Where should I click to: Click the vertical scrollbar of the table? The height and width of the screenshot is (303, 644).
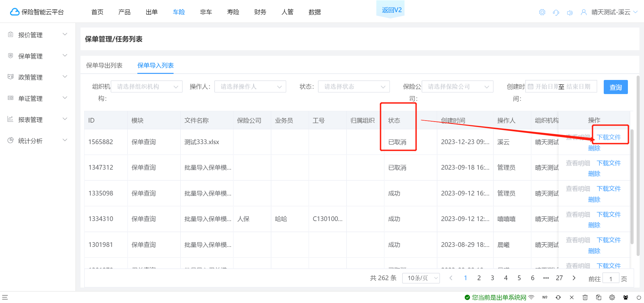click(x=632, y=186)
